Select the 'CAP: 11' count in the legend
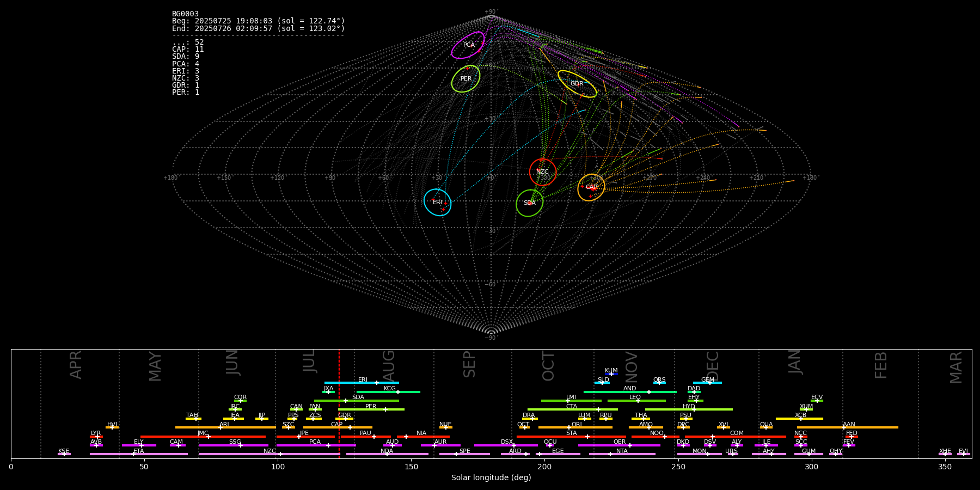This screenshot has width=980, height=490. 188,50
